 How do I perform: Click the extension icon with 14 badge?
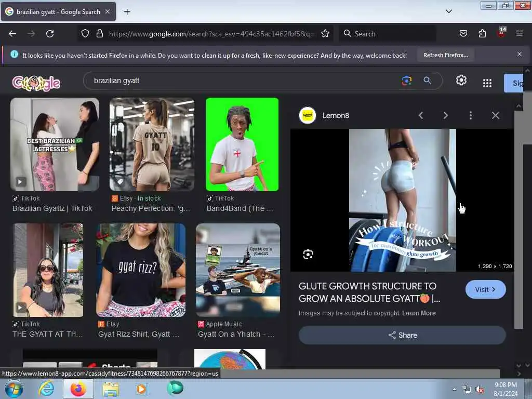tap(501, 32)
